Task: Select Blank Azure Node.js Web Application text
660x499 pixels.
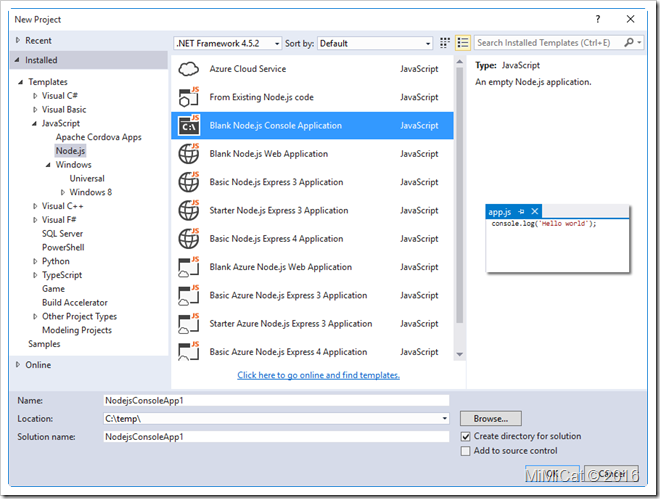Action: click(280, 267)
